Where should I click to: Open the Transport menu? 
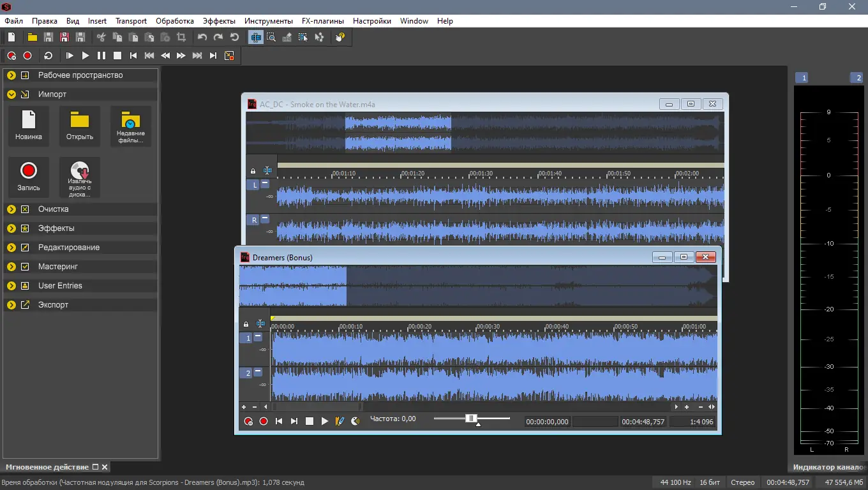pyautogui.click(x=131, y=20)
